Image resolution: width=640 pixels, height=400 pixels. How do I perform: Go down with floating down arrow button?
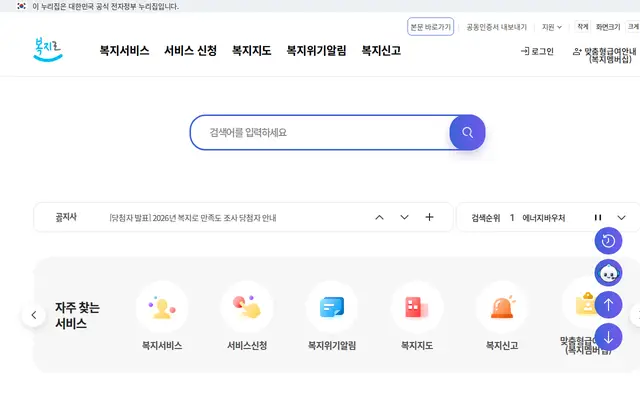[x=608, y=337]
